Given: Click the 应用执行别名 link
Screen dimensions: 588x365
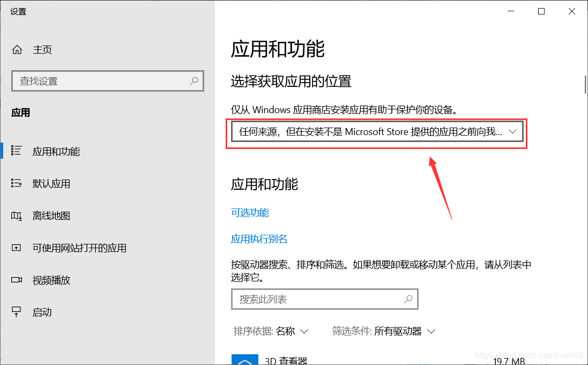Looking at the screenshot, I should coord(259,239).
